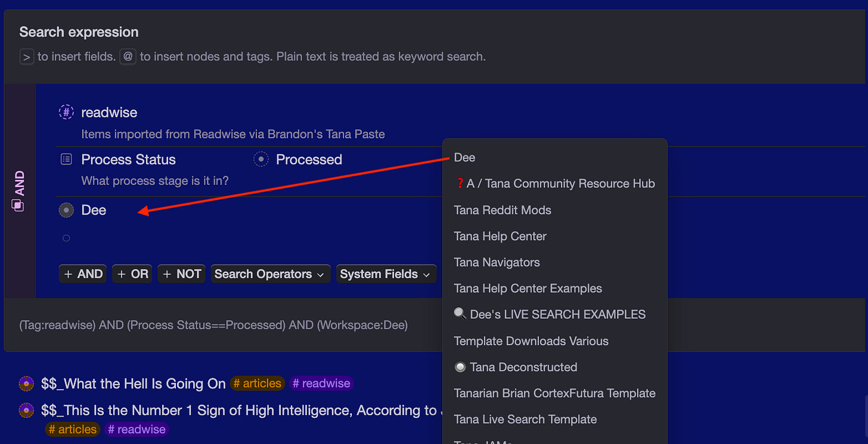The image size is (868, 444).
Task: Click Items imported from Readwise description
Action: click(233, 134)
